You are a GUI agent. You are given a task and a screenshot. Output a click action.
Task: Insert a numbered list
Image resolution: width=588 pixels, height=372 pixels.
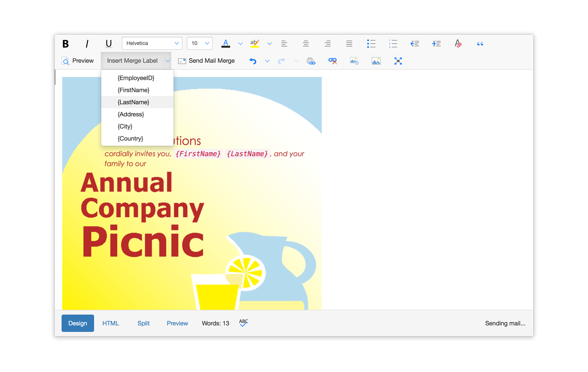(x=393, y=43)
